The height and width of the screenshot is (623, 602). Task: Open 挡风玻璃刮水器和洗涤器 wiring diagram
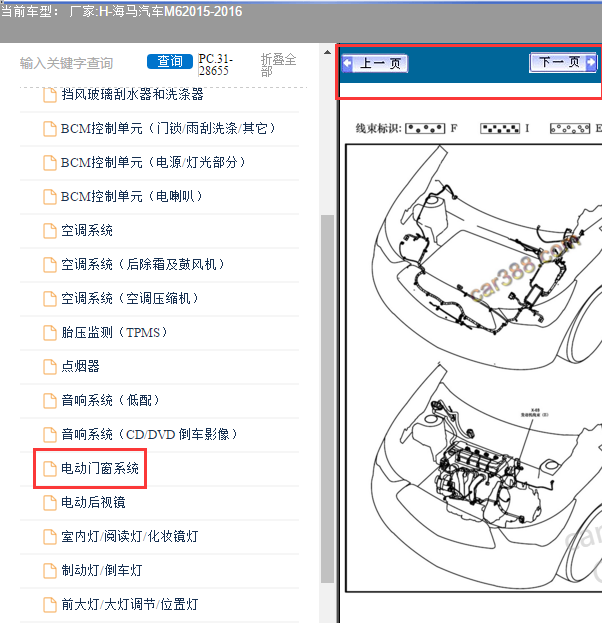132,95
